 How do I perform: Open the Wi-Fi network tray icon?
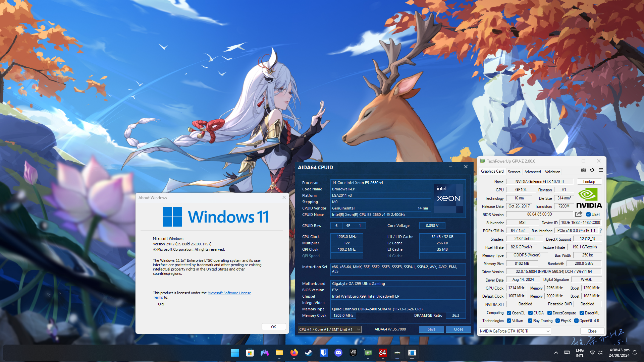click(592, 353)
